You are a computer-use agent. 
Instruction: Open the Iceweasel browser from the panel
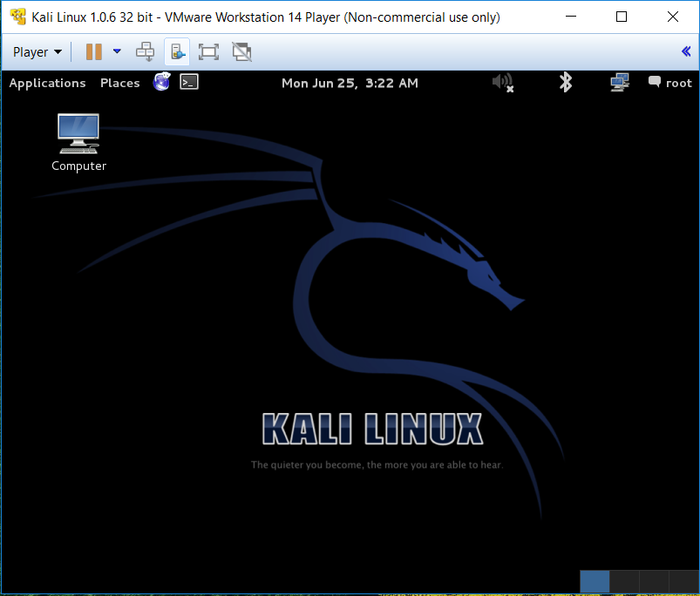pyautogui.click(x=161, y=82)
